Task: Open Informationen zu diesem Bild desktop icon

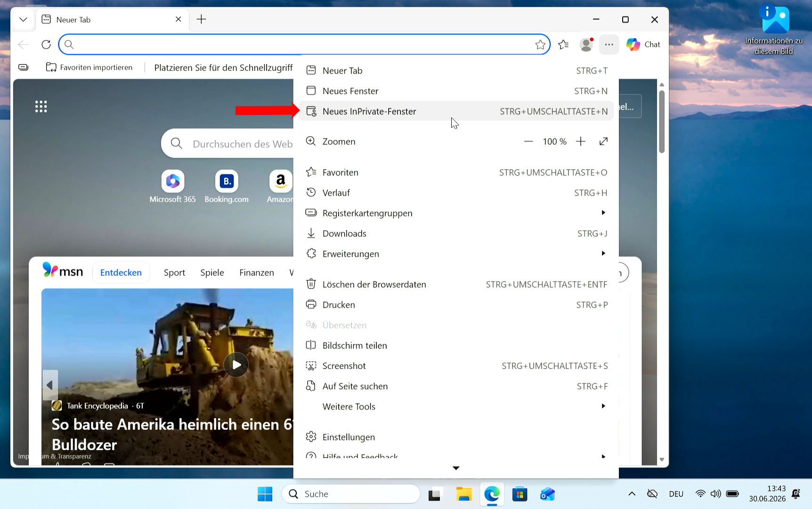Action: click(x=774, y=30)
